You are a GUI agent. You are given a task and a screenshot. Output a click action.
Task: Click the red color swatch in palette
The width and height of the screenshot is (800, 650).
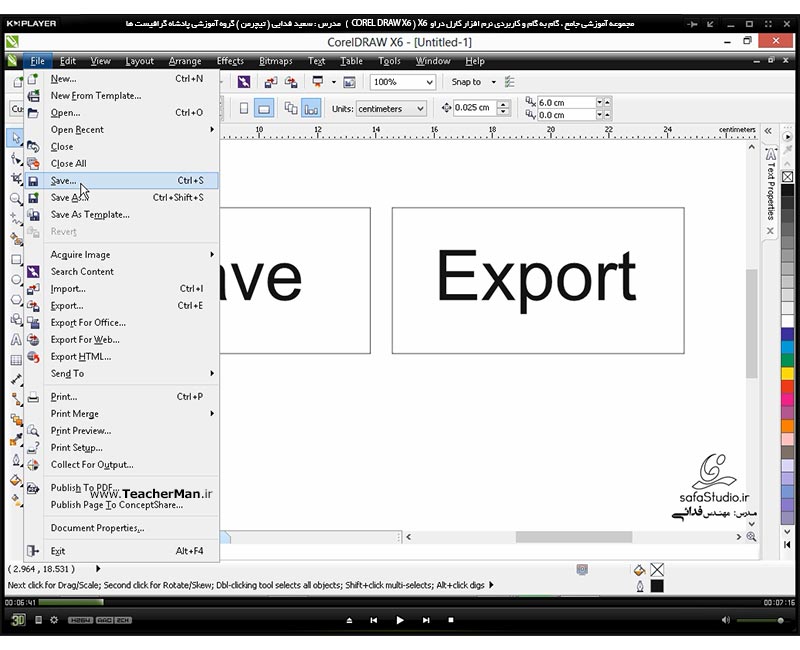[x=787, y=387]
